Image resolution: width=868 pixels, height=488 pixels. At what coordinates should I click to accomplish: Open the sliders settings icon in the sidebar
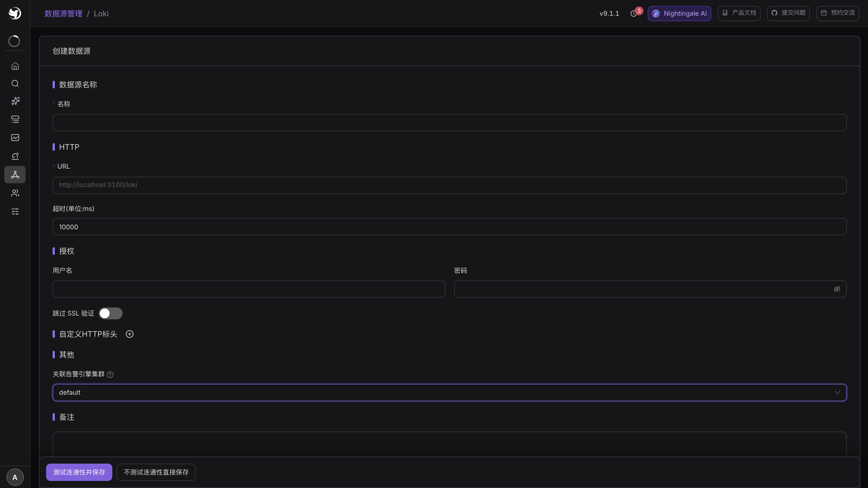pyautogui.click(x=15, y=211)
